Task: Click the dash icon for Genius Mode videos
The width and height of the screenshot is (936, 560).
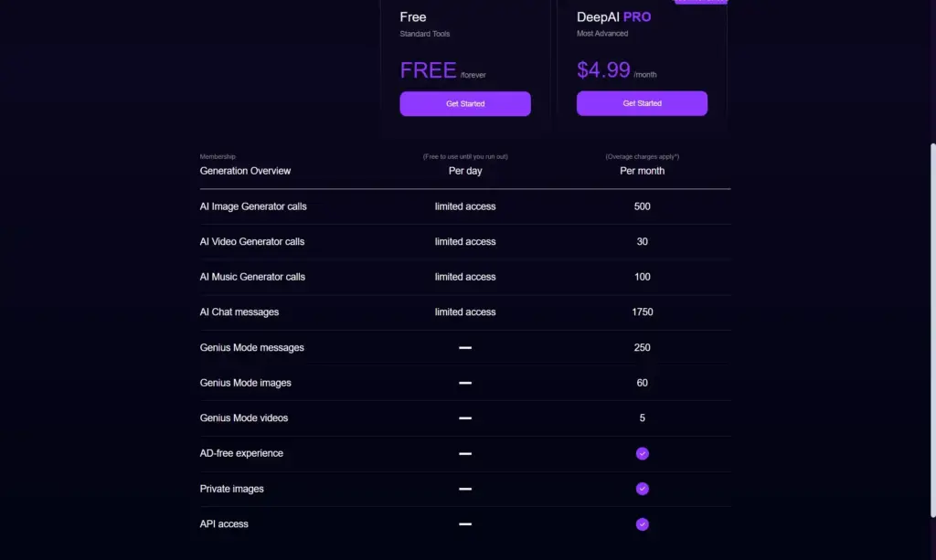Action: (465, 417)
